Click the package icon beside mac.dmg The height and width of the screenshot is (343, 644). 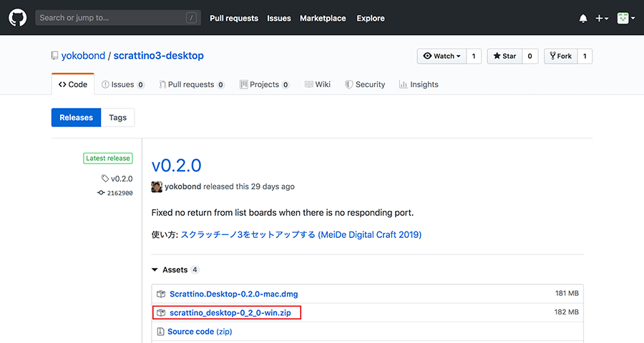161,294
